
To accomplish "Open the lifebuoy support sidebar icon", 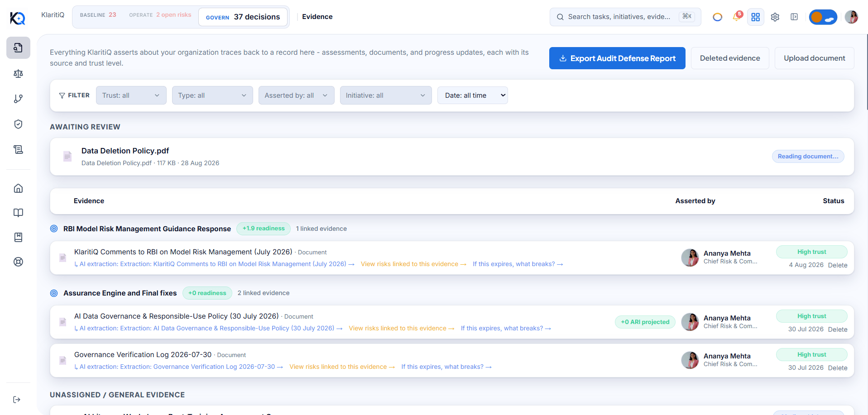I will (x=18, y=262).
